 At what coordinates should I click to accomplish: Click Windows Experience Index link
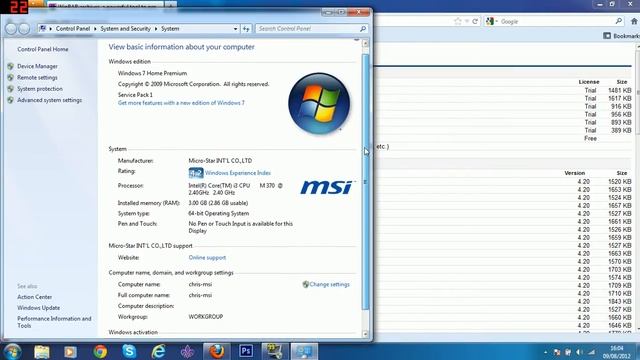[238, 173]
